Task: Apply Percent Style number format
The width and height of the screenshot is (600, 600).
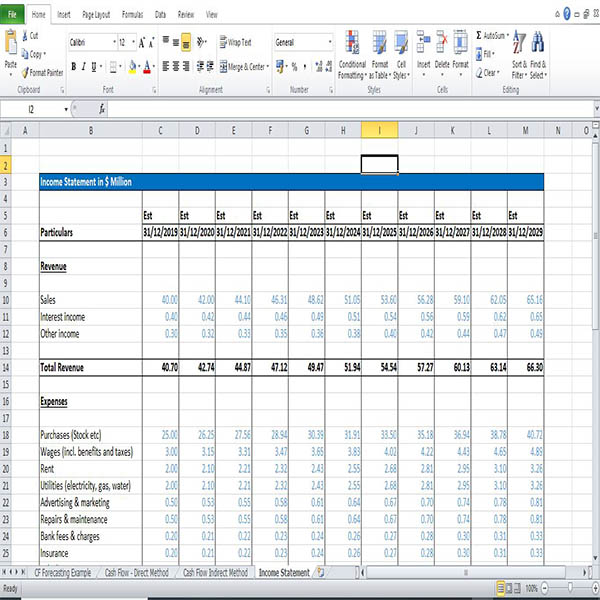Action: click(x=294, y=67)
